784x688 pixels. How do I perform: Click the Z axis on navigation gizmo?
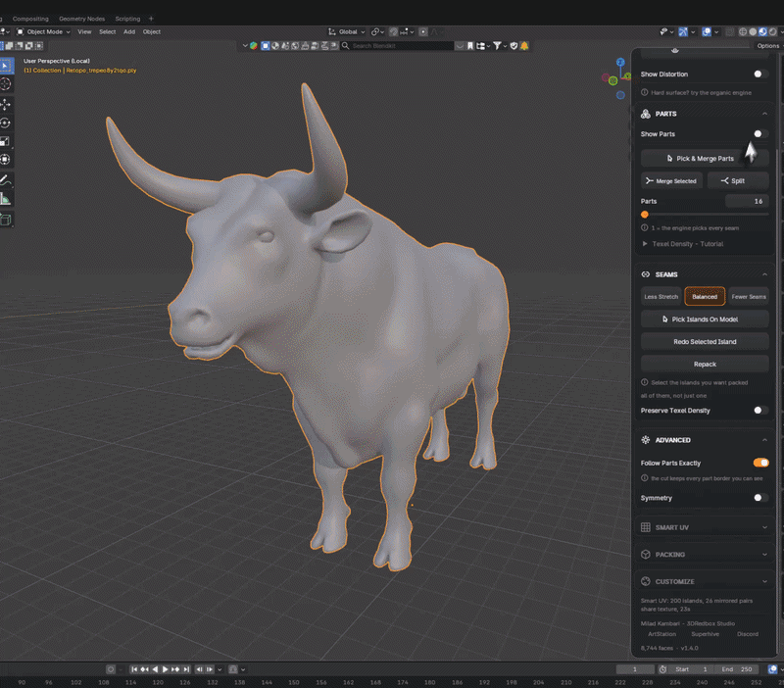click(620, 62)
